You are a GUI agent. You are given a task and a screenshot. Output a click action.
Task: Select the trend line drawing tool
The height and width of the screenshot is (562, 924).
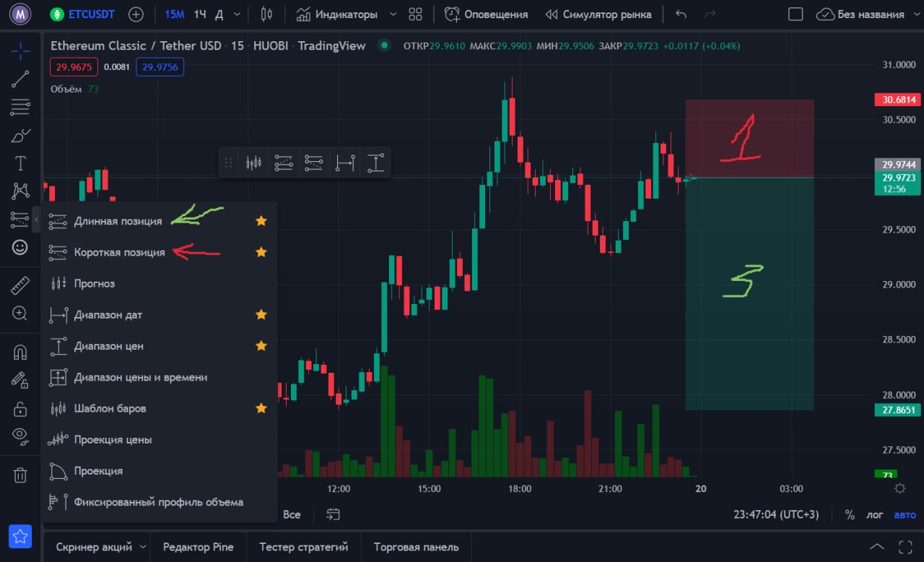point(20,79)
